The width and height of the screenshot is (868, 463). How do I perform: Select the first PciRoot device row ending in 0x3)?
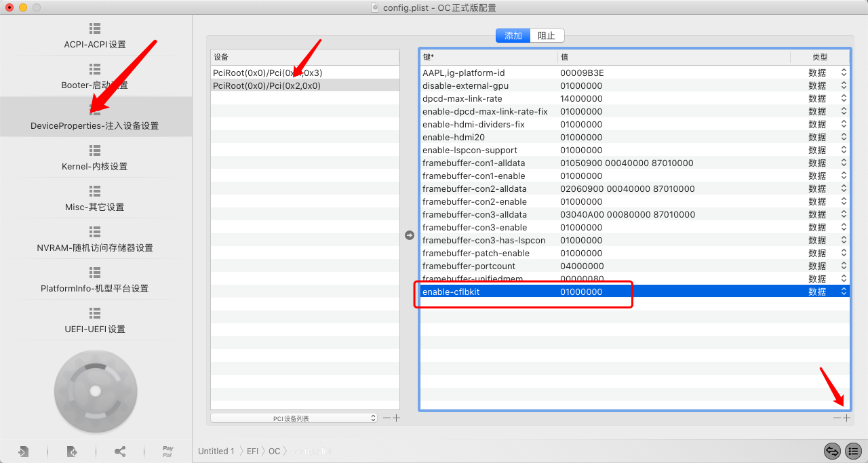pyautogui.click(x=305, y=73)
